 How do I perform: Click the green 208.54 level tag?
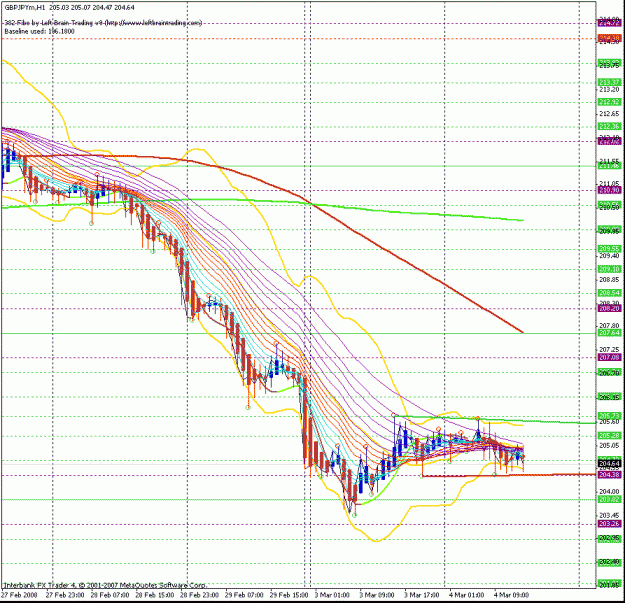click(x=609, y=293)
